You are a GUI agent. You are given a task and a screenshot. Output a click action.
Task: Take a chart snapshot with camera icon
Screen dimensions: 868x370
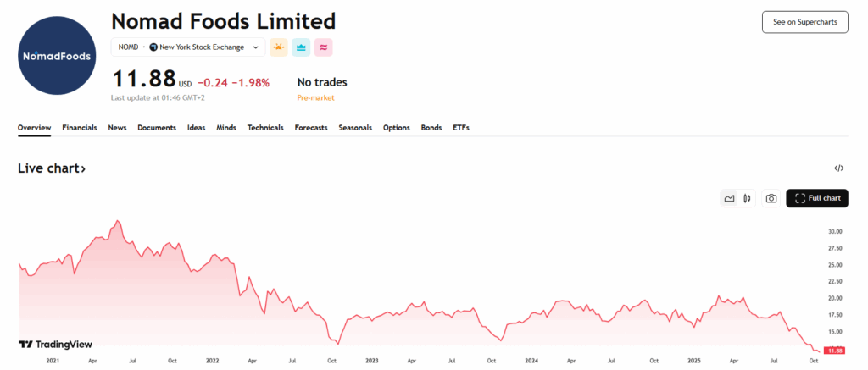(x=771, y=198)
